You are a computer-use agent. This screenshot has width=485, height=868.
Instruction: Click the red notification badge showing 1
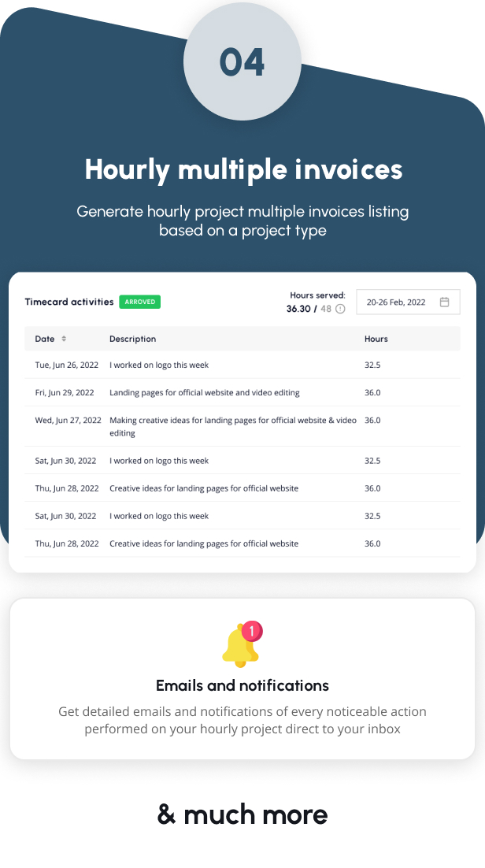point(252,631)
